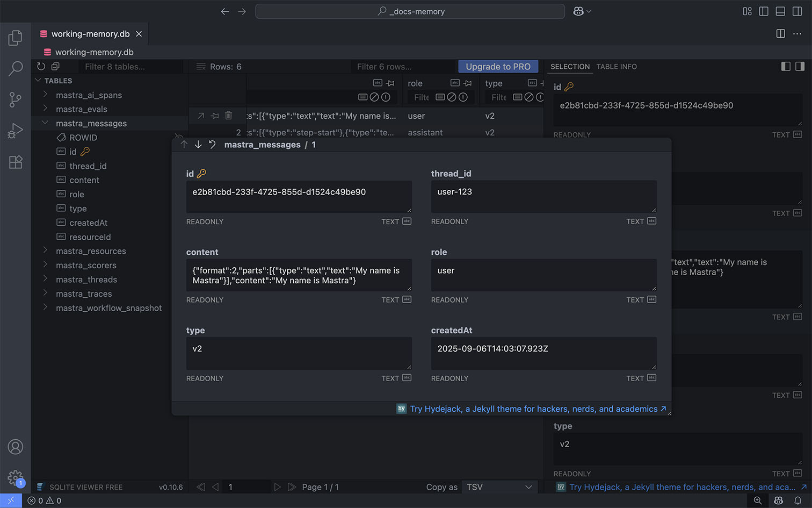Screen dimensions: 812x508
Task: Open Source Control in the activity bar
Action: [16, 99]
